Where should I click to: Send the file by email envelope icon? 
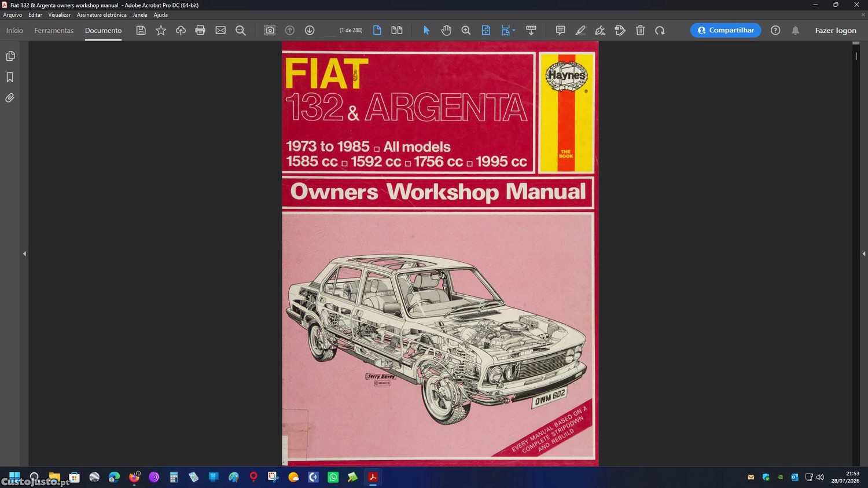(x=220, y=30)
